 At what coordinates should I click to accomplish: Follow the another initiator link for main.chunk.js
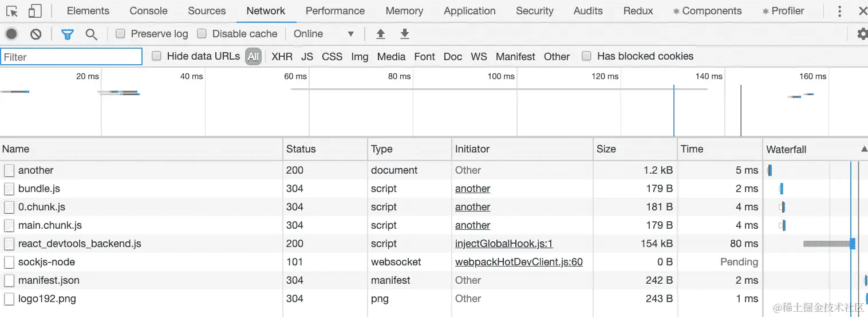(x=472, y=225)
